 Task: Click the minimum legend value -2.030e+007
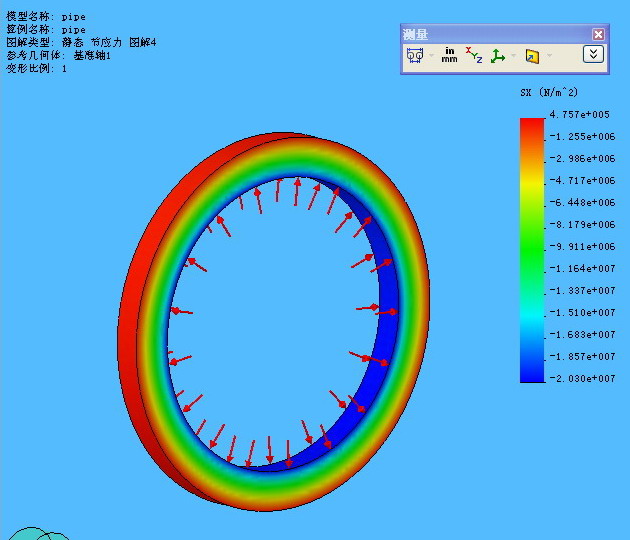pyautogui.click(x=582, y=378)
